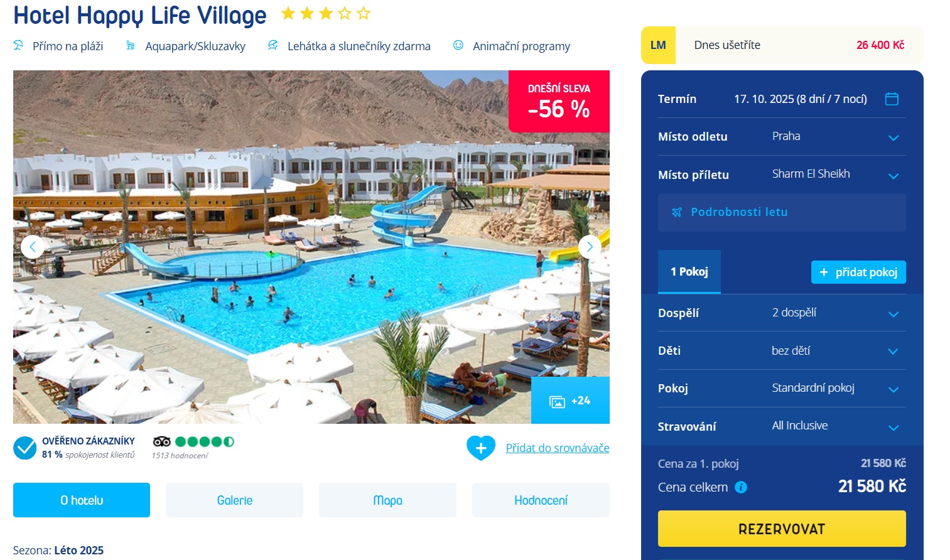
Task: Show the next hotel photo with right arrow
Action: tap(590, 247)
